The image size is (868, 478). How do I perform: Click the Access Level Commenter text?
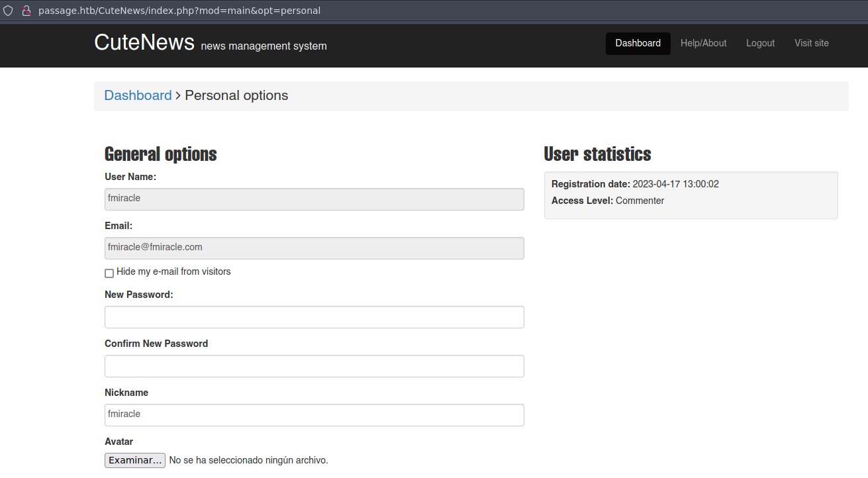point(608,201)
